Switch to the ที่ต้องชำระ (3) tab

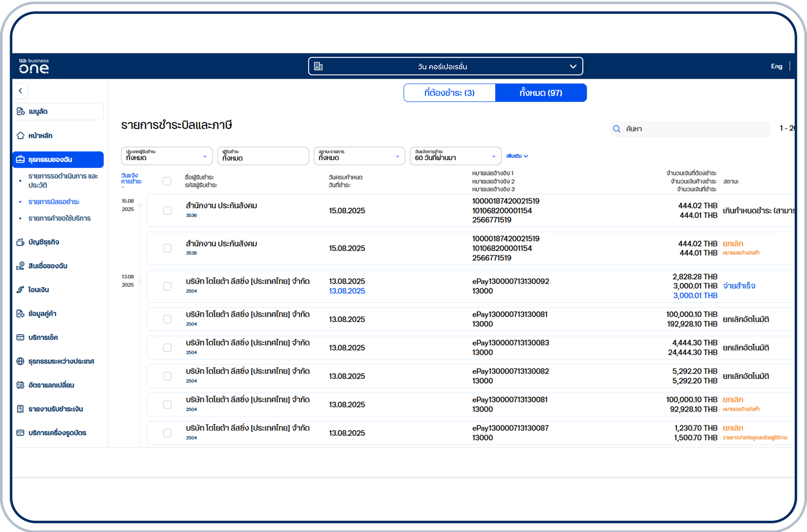[449, 93]
